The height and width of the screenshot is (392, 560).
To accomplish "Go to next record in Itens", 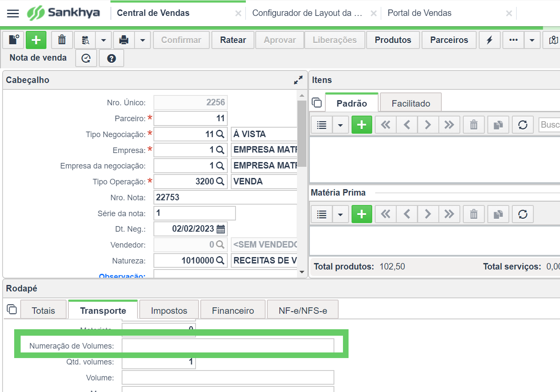I will pos(428,125).
